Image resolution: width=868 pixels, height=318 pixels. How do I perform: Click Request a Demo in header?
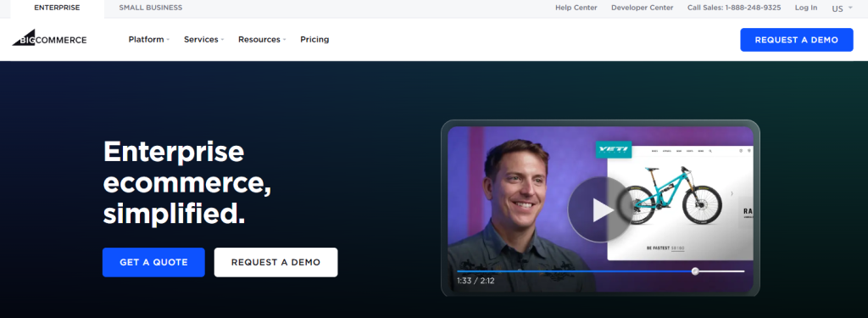pos(797,40)
